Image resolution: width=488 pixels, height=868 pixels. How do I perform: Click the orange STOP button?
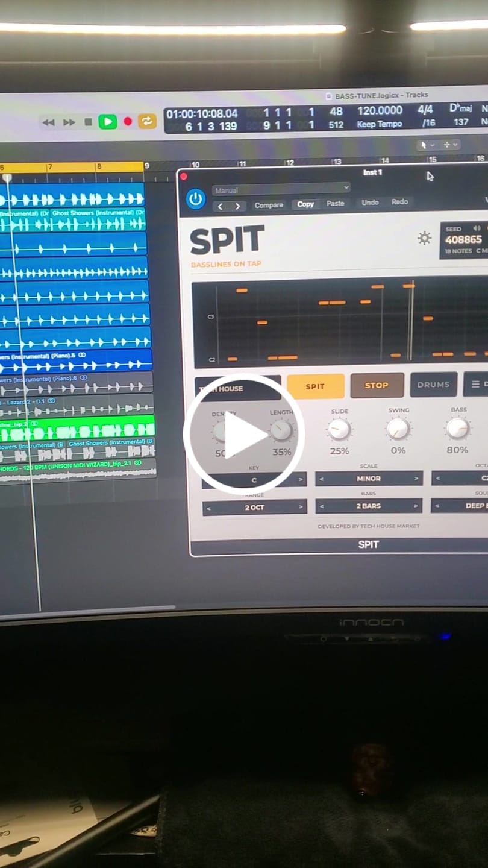click(377, 385)
